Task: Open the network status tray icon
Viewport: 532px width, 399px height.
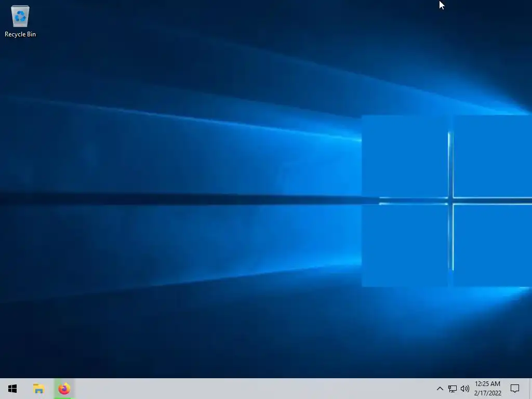Action: 453,389
